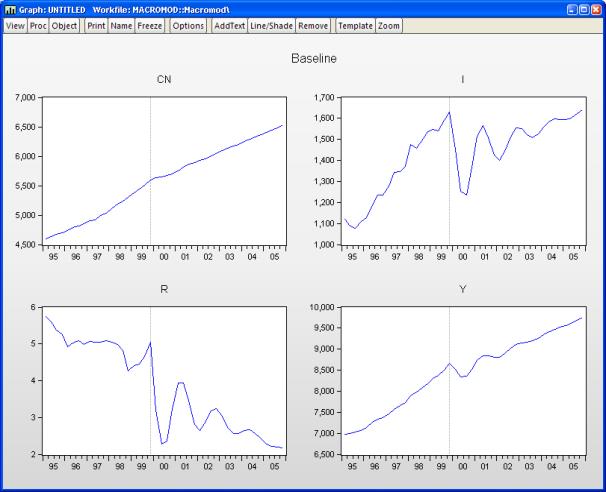This screenshot has width=606, height=492.
Task: Click the Zoom toolbar button
Action: coord(389,25)
